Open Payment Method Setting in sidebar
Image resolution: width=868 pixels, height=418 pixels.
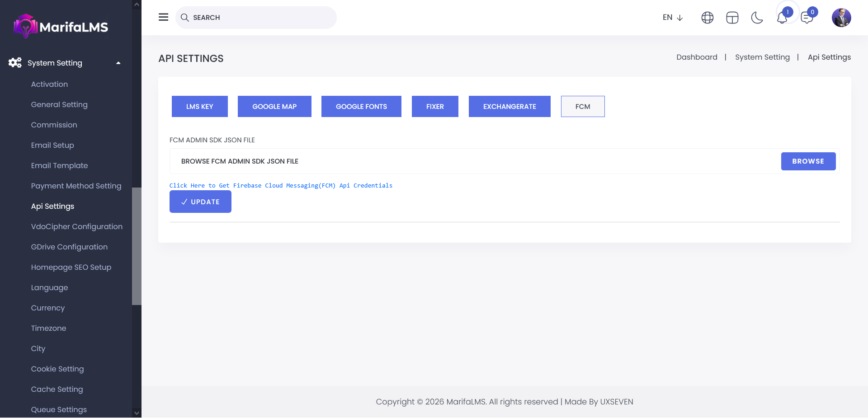coord(76,186)
